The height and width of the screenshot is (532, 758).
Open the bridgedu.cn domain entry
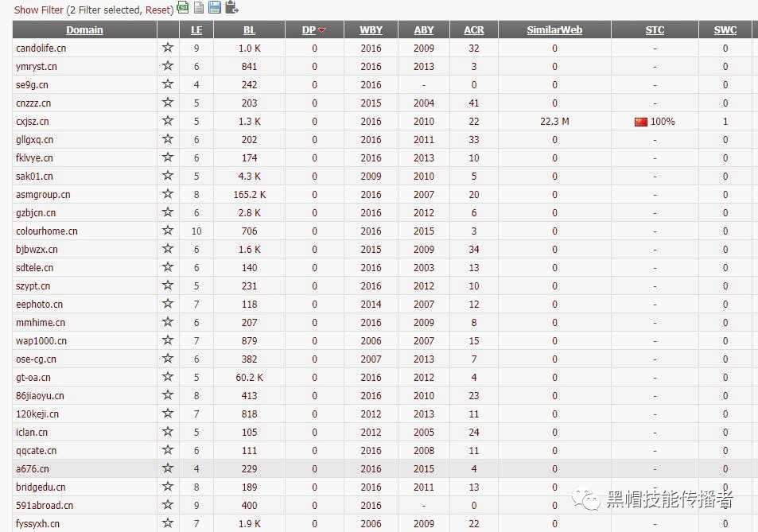pyautogui.click(x=41, y=487)
